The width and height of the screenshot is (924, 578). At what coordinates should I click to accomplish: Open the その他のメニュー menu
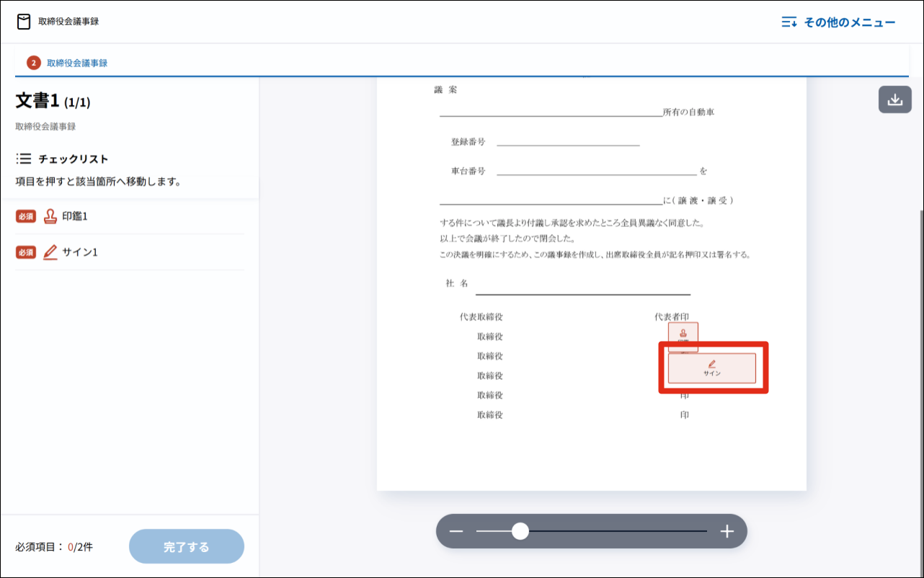click(838, 22)
